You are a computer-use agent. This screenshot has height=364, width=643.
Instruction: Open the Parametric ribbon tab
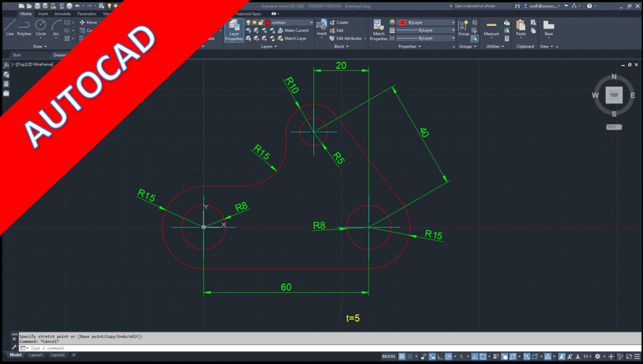click(x=86, y=13)
